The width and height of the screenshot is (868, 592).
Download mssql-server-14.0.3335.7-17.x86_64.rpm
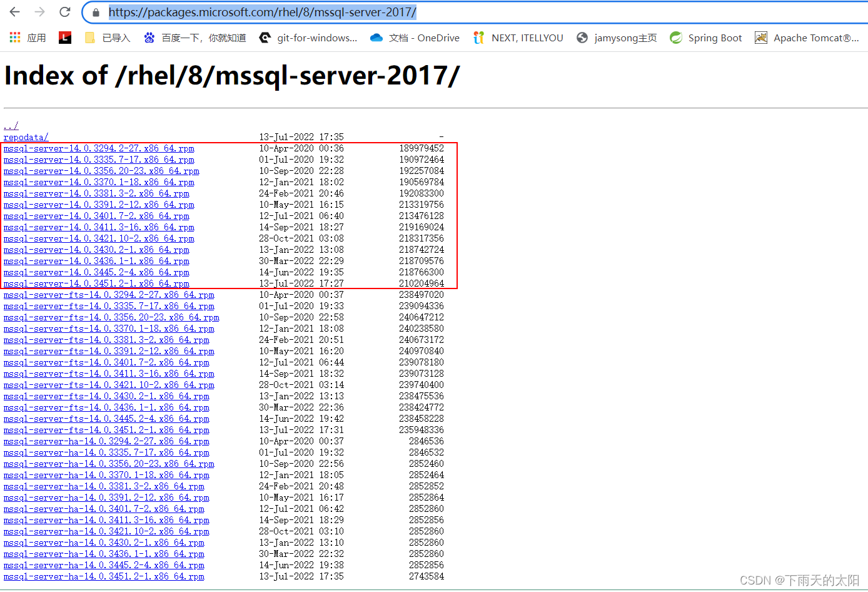click(x=99, y=160)
